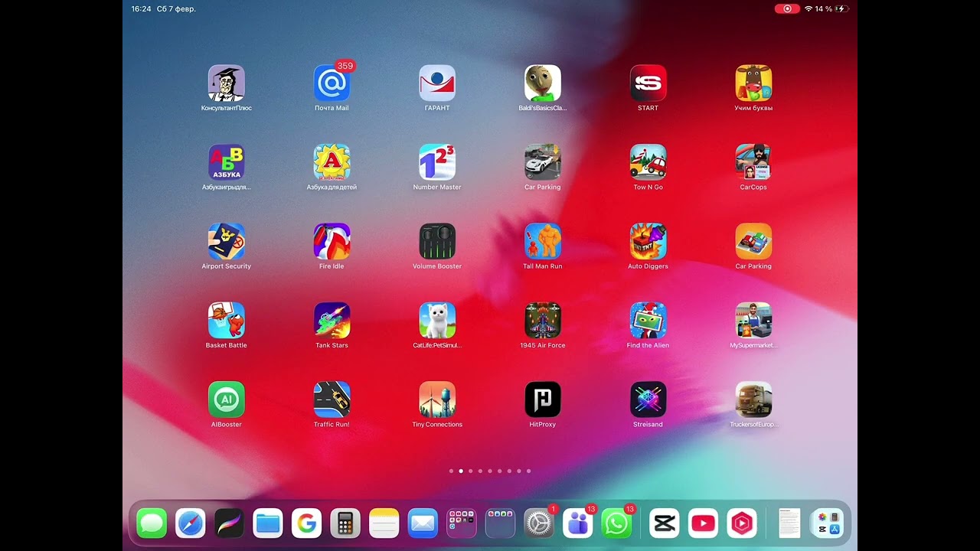Viewport: 980px width, 551px height.
Task: Launch Airport Security game
Action: click(227, 241)
